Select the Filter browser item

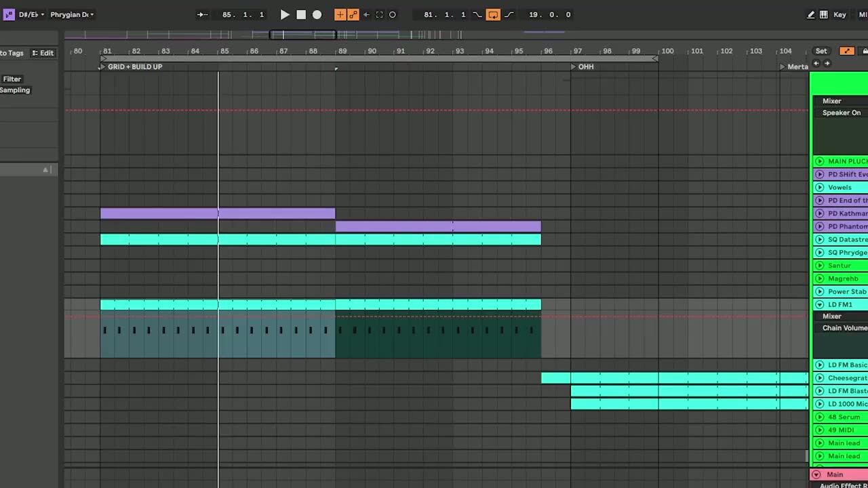12,79
